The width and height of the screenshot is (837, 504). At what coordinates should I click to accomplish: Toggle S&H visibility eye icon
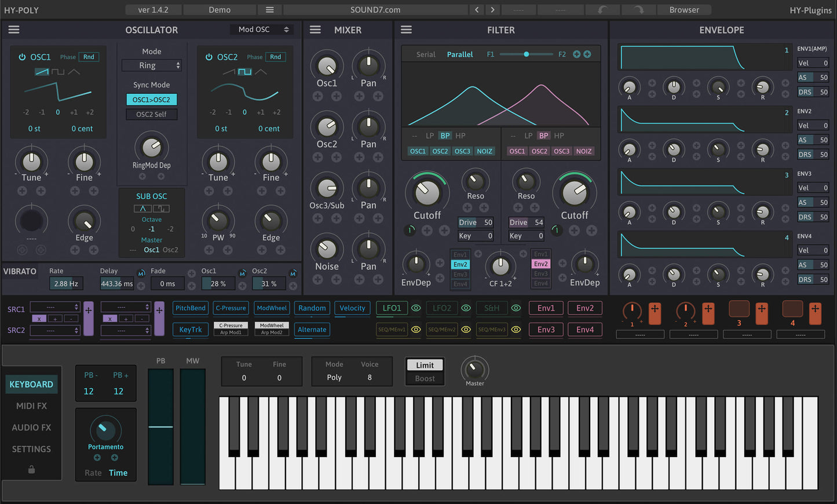pyautogui.click(x=516, y=308)
